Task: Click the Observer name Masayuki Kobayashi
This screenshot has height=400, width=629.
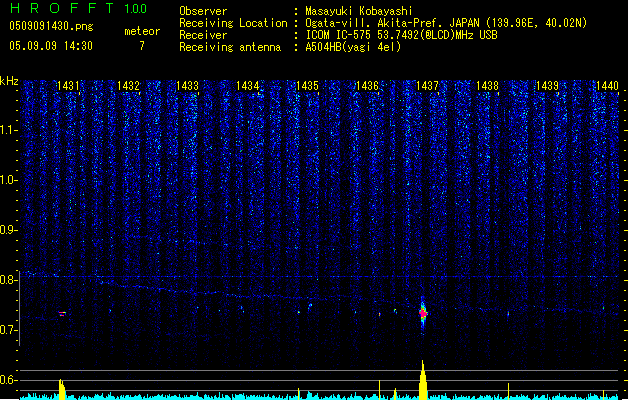Action: coord(359,11)
